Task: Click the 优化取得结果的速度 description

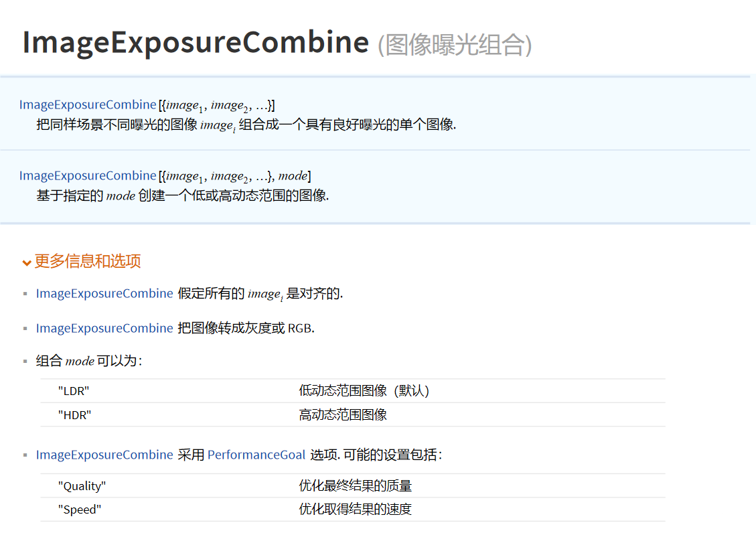Action: click(355, 510)
